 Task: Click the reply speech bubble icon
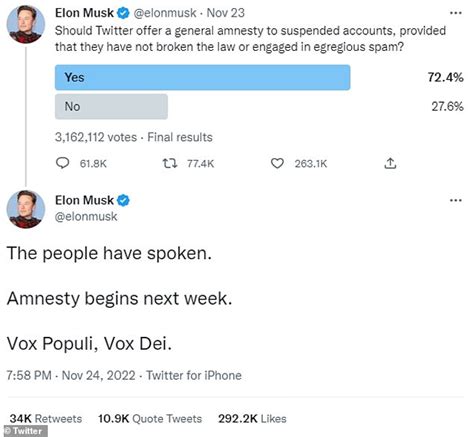pyautogui.click(x=62, y=163)
